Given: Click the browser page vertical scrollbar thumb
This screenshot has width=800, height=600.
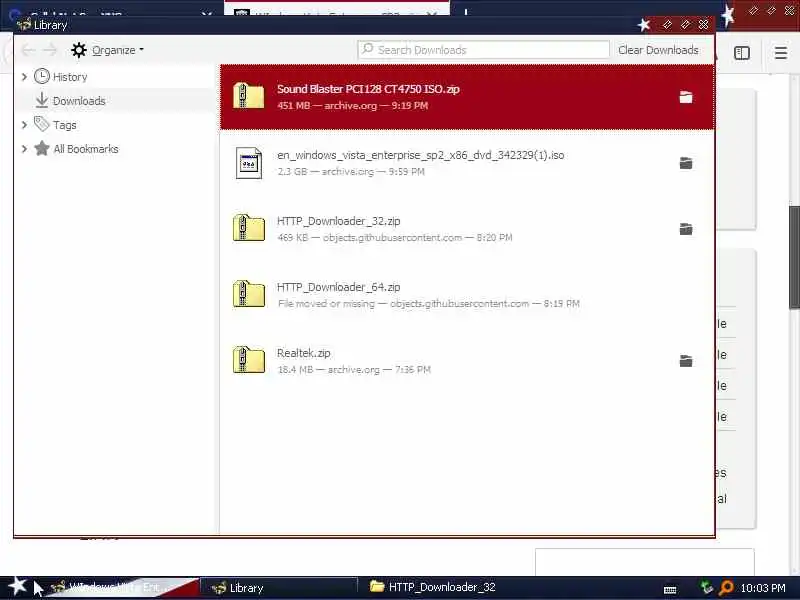Looking at the screenshot, I should [794, 257].
